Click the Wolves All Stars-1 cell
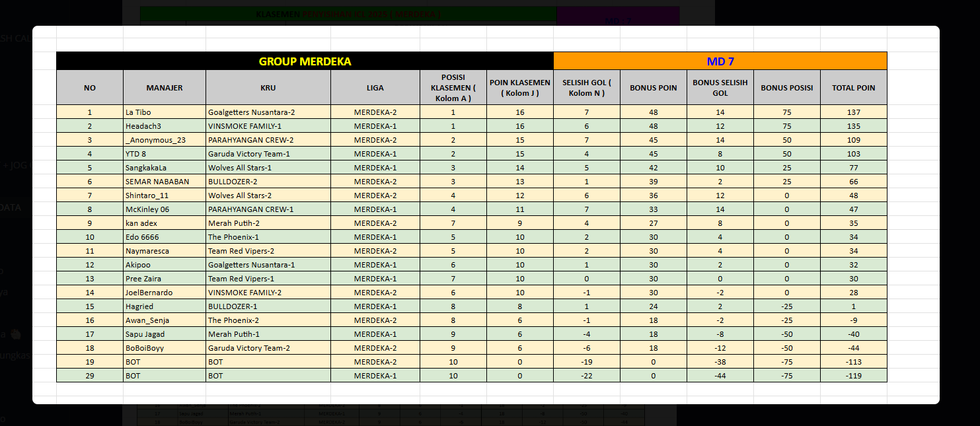This screenshot has width=980, height=426. point(268,168)
